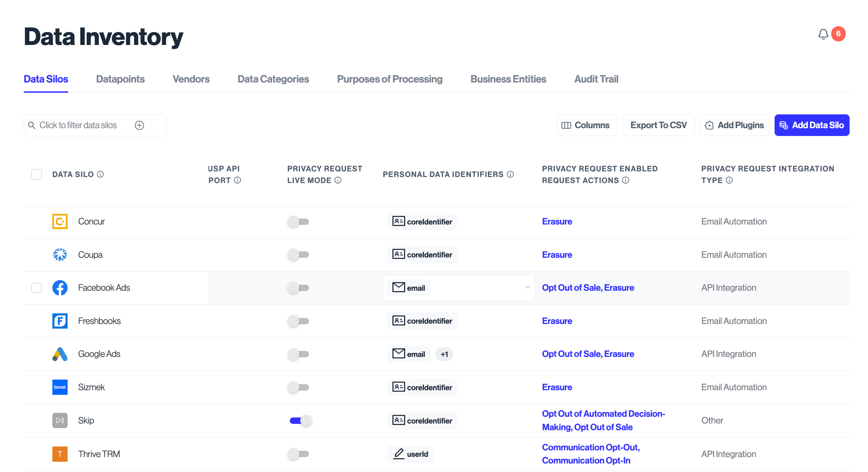The width and height of the screenshot is (868, 472).
Task: Select the Facebook Ads row checkbox
Action: click(x=36, y=288)
